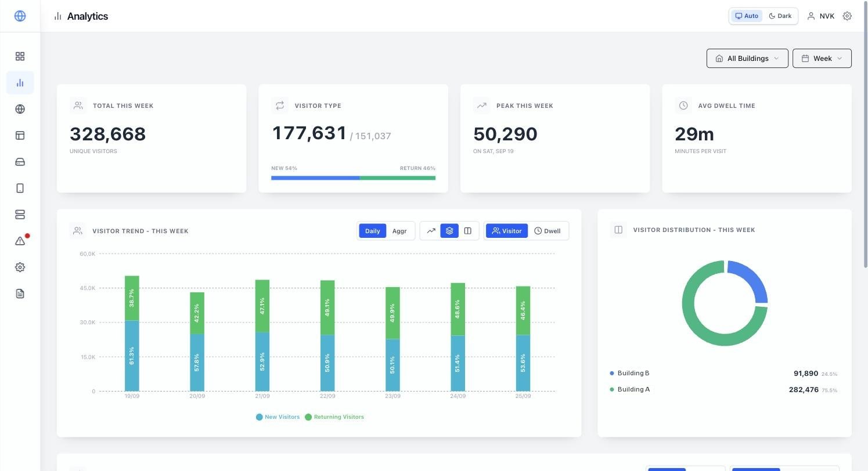Switch theme to Dark mode
The width and height of the screenshot is (868, 471).
click(780, 16)
